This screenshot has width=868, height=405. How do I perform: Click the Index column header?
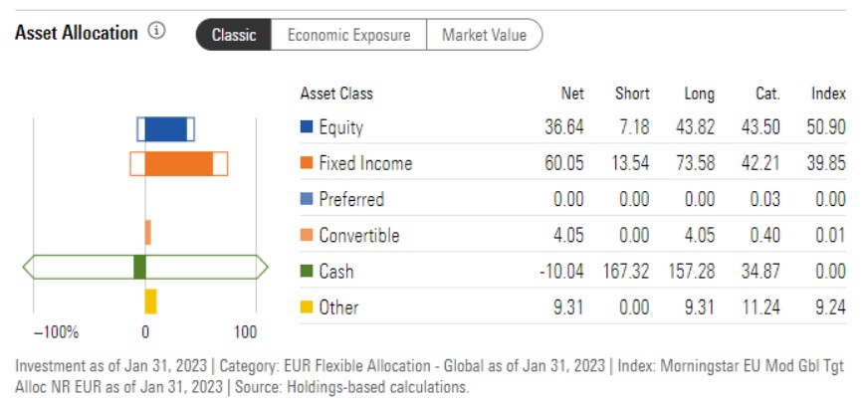[828, 94]
